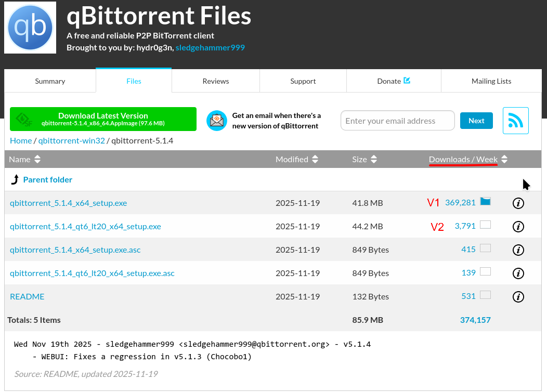Click the 139 downloads count
This screenshot has width=547, height=392.
point(468,273)
